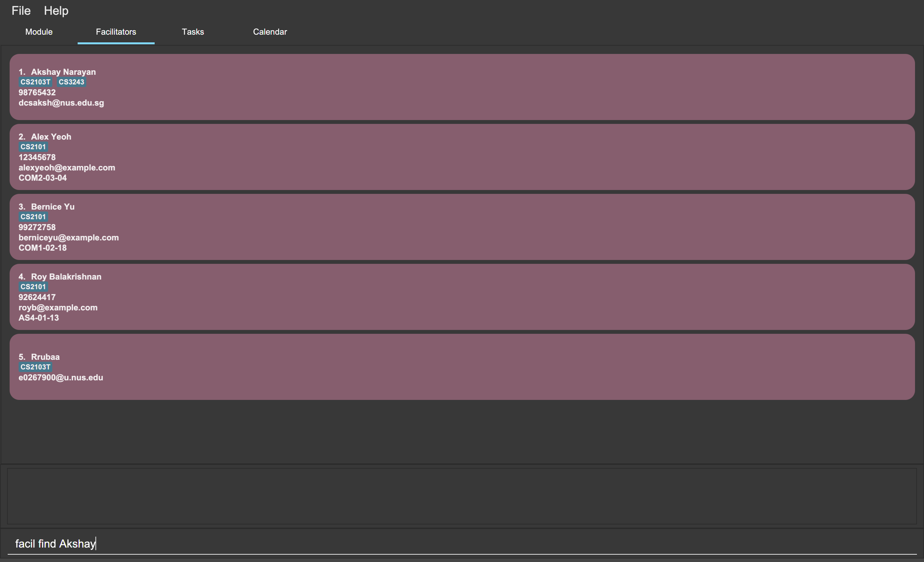Screen dimensions: 924x562
Task: Click CS2101 tag under Bernice Yu
Action: pos(33,216)
